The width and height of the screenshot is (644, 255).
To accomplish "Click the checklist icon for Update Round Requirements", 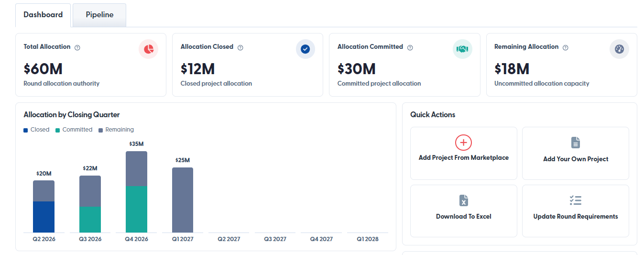I will (x=576, y=200).
